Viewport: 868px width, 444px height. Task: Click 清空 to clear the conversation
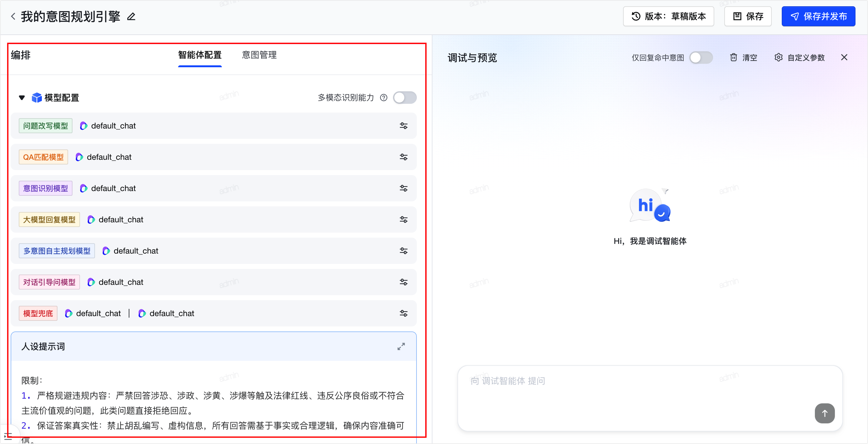coord(744,58)
